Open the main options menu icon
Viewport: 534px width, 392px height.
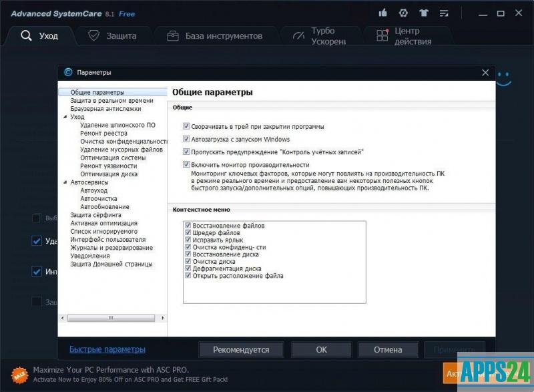444,13
